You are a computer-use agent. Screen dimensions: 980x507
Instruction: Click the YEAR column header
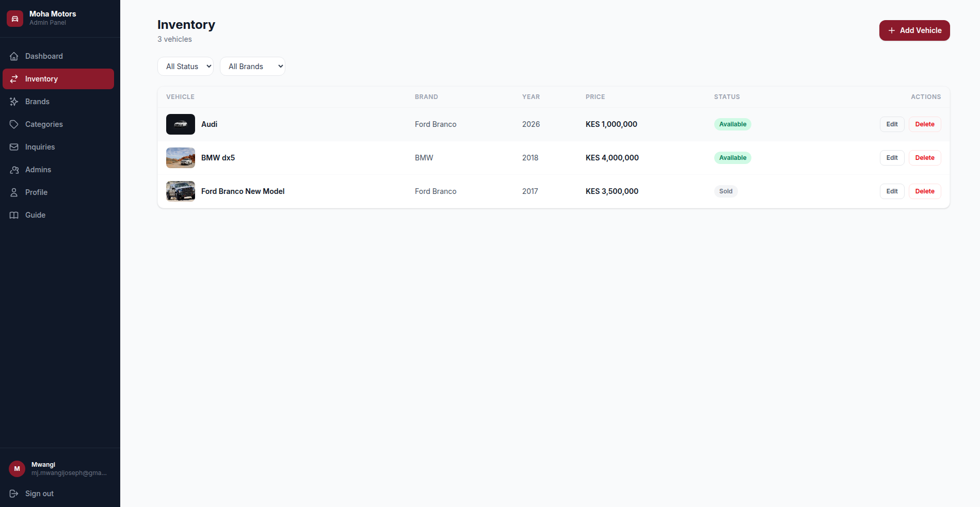[531, 97]
